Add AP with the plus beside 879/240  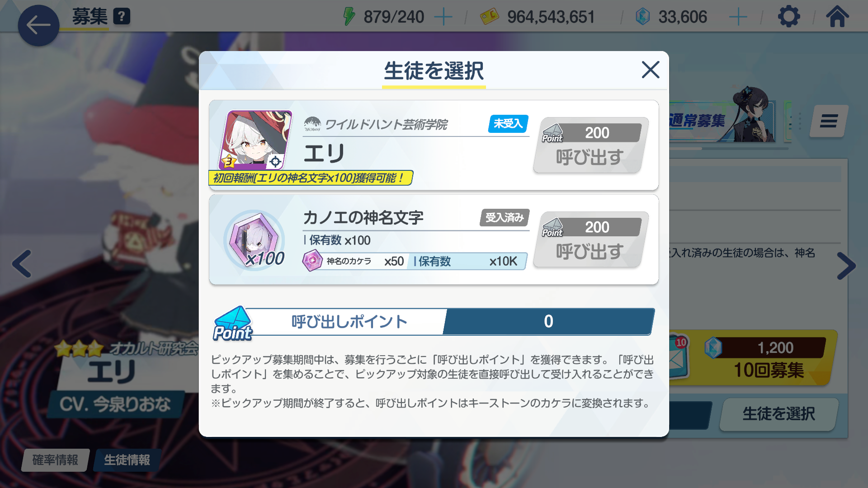(x=443, y=17)
